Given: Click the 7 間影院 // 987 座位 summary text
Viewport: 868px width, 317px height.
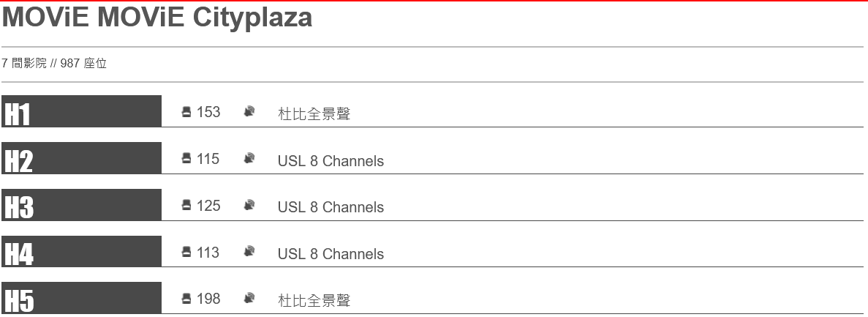Looking at the screenshot, I should pyautogui.click(x=54, y=63).
